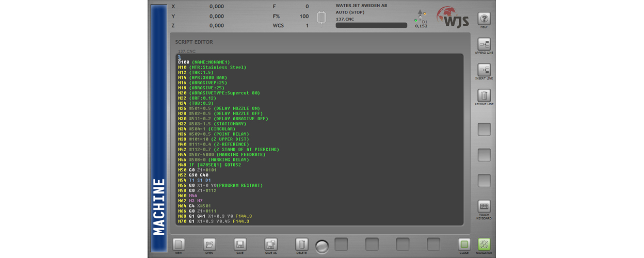This screenshot has height=258, width=644.
Task: Click the round knob button in bottom bar
Action: coord(321,246)
